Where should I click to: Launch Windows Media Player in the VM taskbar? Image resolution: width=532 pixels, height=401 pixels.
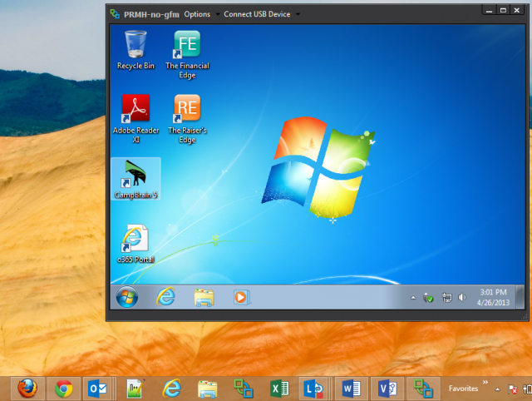click(x=242, y=297)
